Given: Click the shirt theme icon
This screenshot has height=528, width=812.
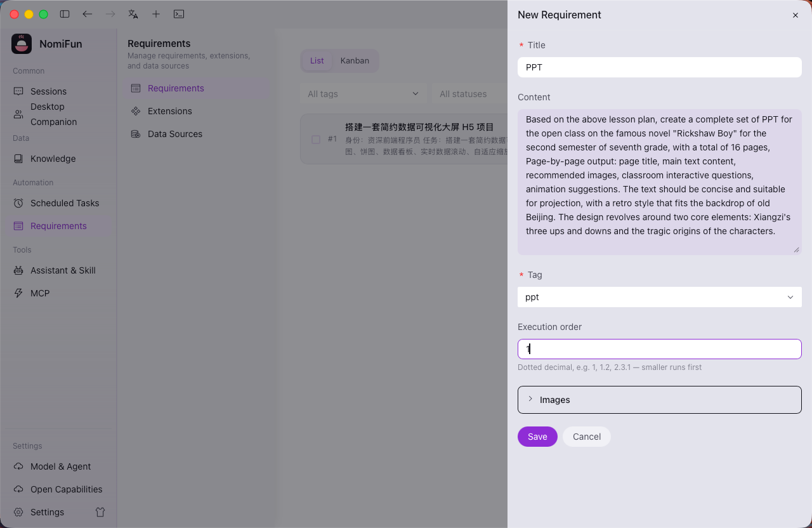Looking at the screenshot, I should pos(100,512).
